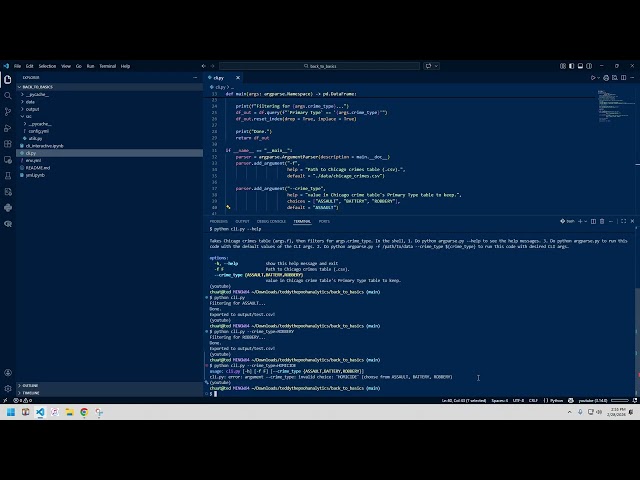640x480 pixels.
Task: Open the File menu
Action: pos(18,66)
